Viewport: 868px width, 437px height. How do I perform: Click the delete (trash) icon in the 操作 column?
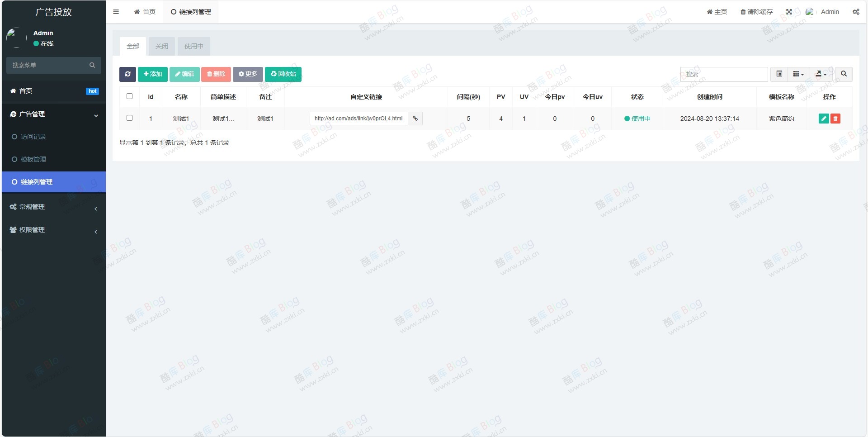coord(835,119)
